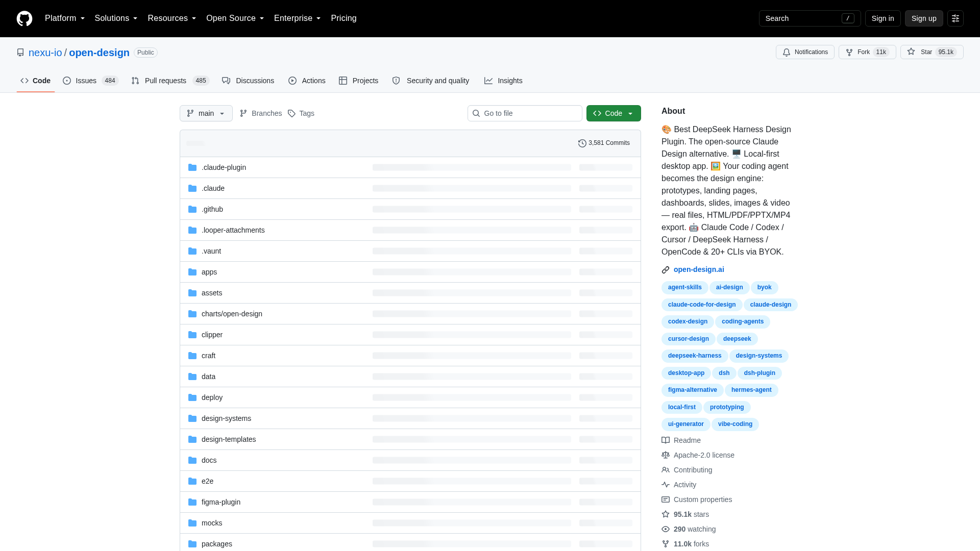Open the clipper folder
The width and height of the screenshot is (980, 551).
click(x=212, y=335)
